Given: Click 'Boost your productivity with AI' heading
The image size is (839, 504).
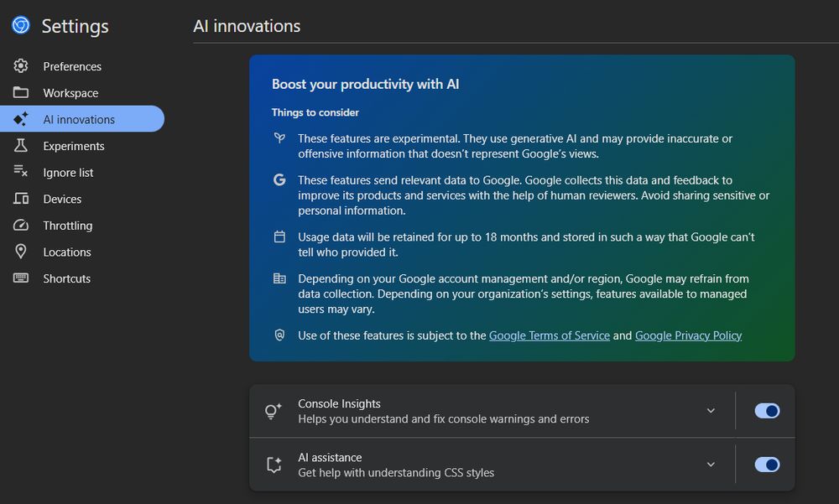Looking at the screenshot, I should [x=366, y=84].
